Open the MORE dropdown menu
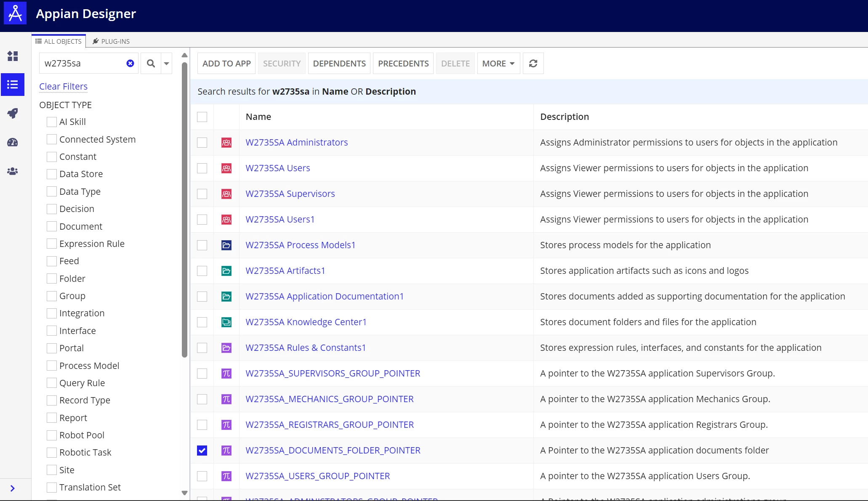 (x=498, y=64)
